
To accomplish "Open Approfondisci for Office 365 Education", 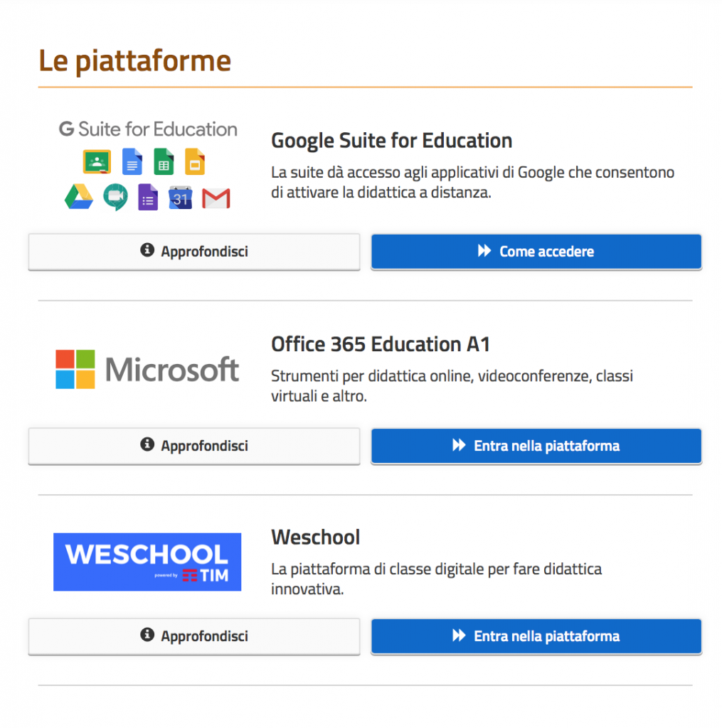I will tap(194, 446).
